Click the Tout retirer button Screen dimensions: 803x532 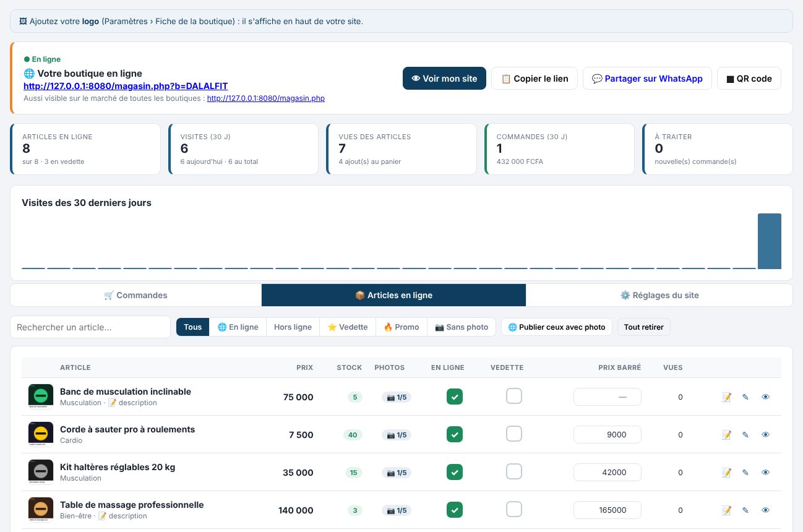coord(644,327)
